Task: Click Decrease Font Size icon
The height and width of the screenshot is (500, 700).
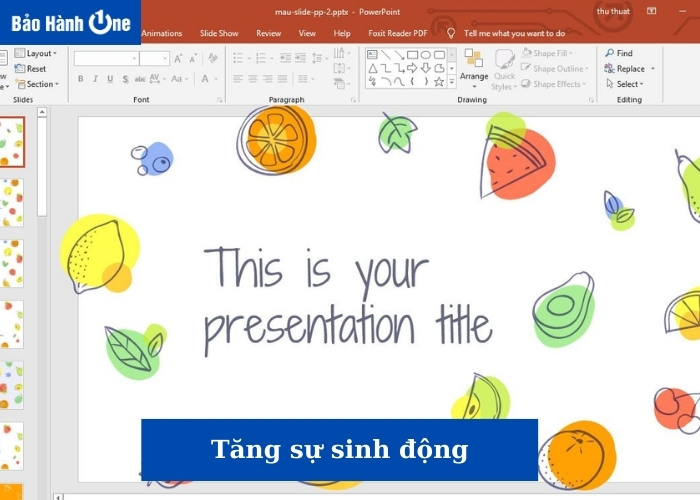Action: pos(193,58)
